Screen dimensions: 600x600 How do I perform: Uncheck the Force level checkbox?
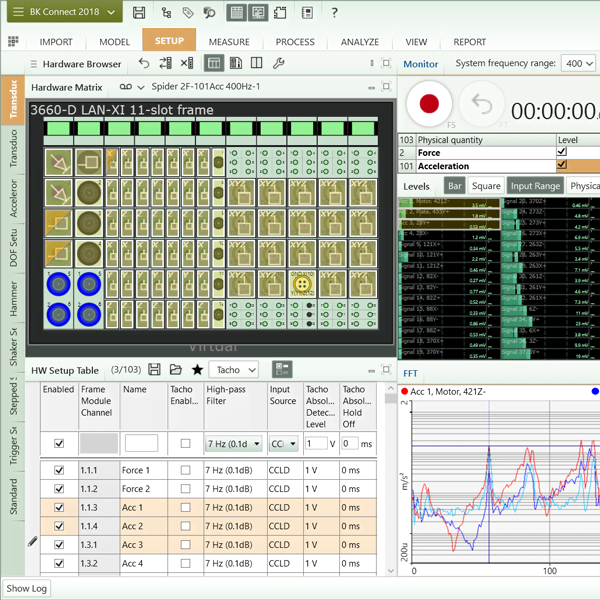561,153
